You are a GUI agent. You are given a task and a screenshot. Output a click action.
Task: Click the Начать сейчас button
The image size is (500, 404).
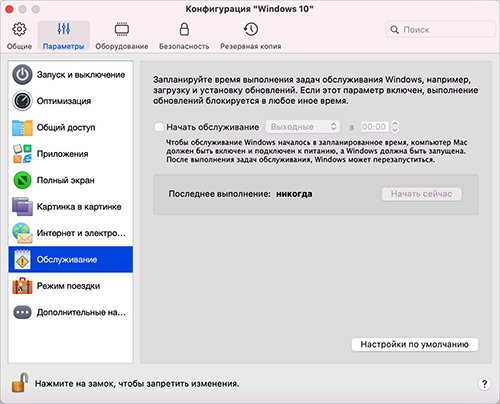(422, 194)
